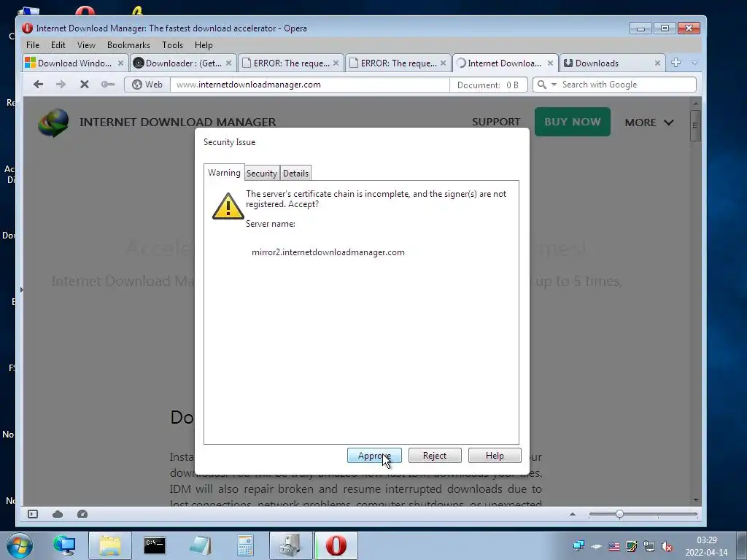
Task: Select the Warning tab in dialog
Action: (x=224, y=172)
